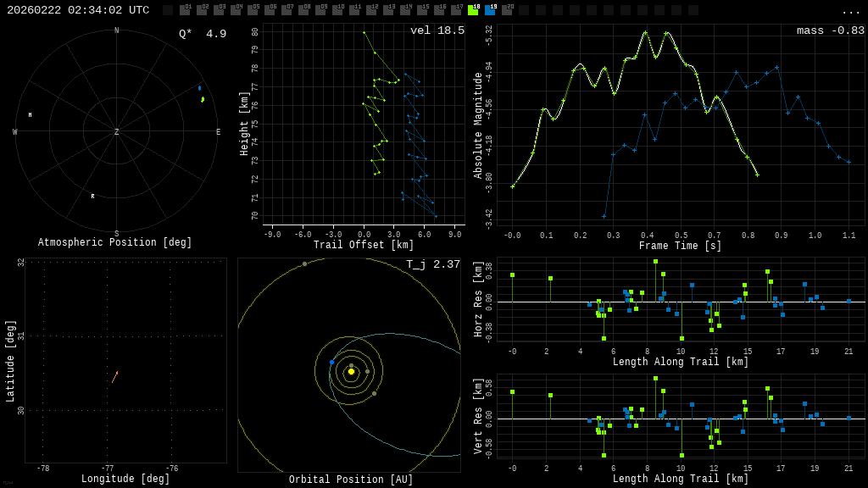Click the date and time UTC header
Viewport: 868px width, 488px height.
tap(78, 10)
